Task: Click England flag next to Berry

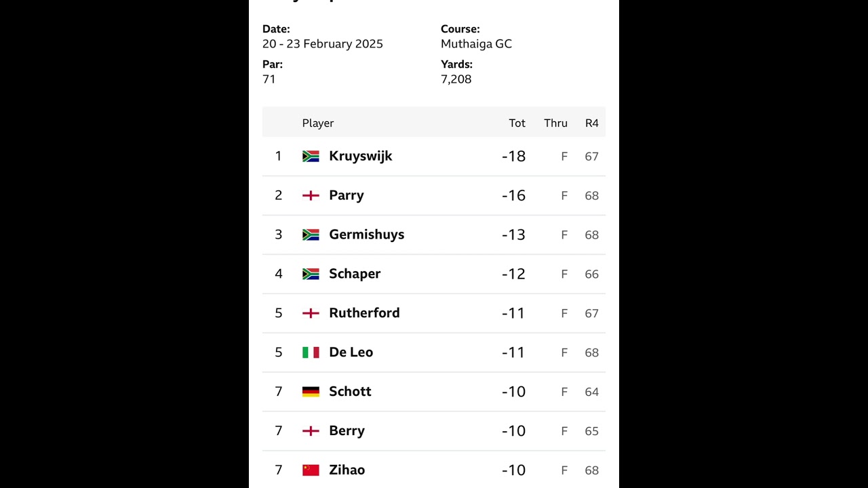Action: click(311, 431)
